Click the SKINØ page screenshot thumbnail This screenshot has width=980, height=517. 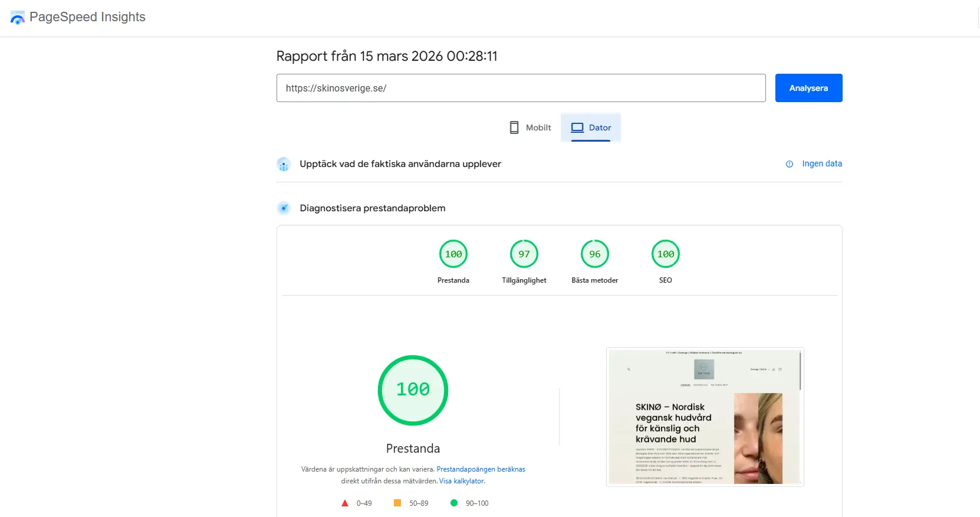[705, 417]
